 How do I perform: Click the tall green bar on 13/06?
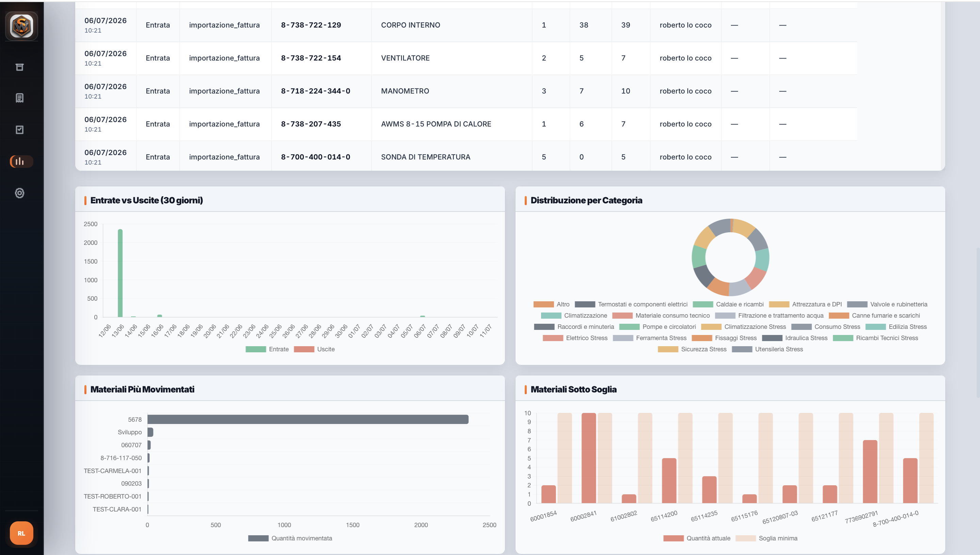pos(120,273)
